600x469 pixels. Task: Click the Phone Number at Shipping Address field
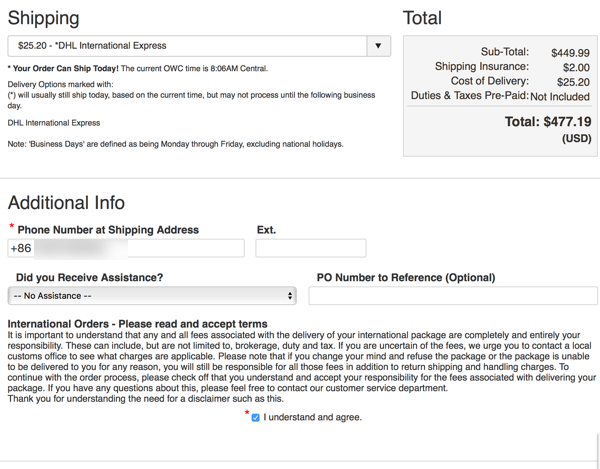126,248
